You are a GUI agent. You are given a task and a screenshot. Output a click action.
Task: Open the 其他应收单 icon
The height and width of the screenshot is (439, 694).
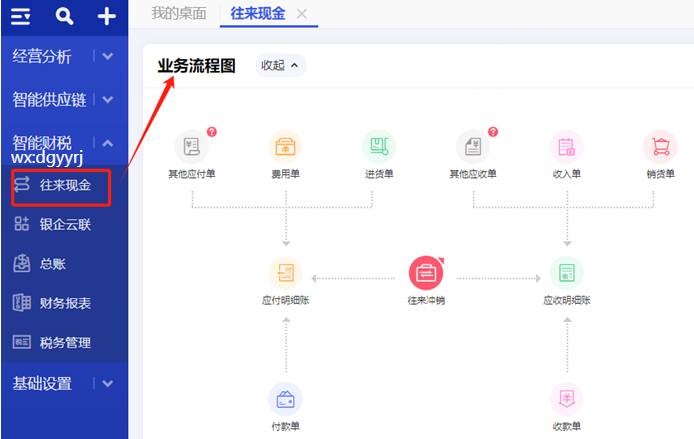[473, 147]
